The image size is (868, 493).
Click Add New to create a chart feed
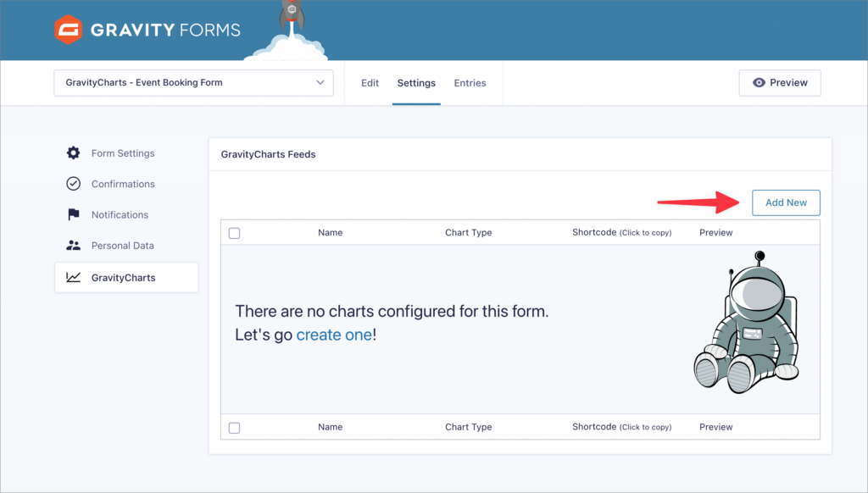click(786, 202)
